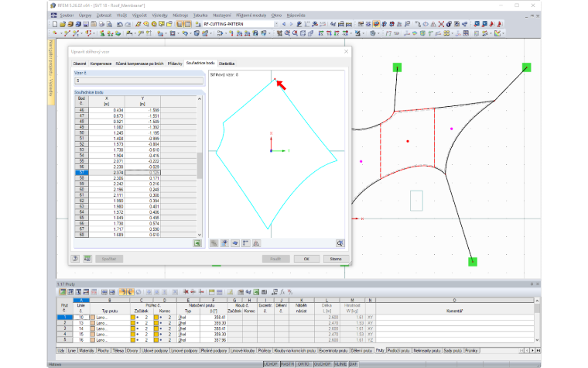Viewport: 588px width, 368px height.
Task: Toggle ORTO in the status bar
Action: click(x=304, y=364)
